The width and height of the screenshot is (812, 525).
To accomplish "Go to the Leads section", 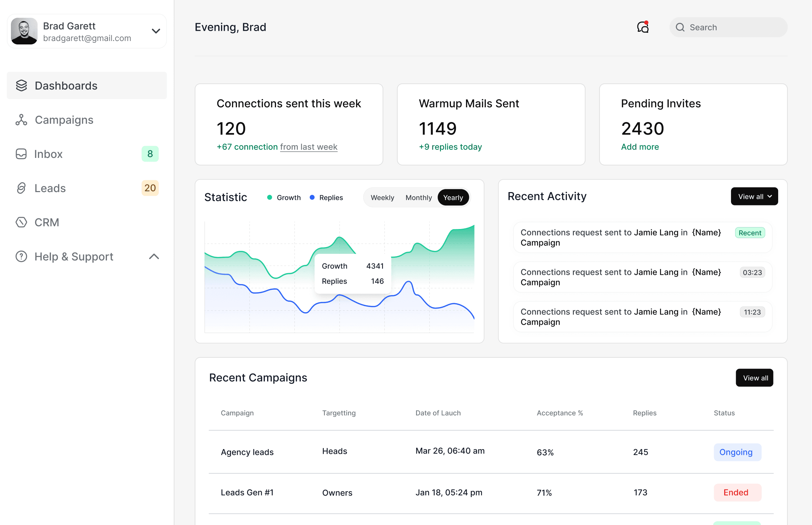I will [50, 188].
